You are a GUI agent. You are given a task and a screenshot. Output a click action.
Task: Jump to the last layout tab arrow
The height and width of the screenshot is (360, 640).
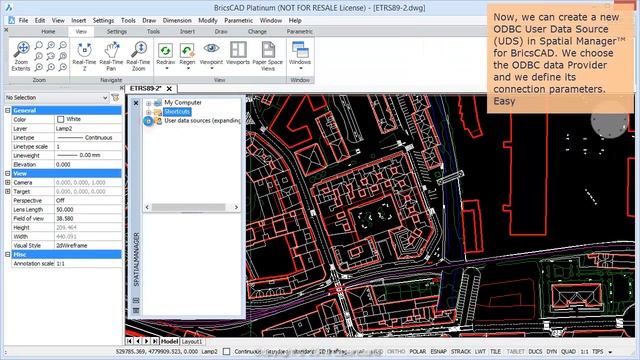tap(155, 341)
